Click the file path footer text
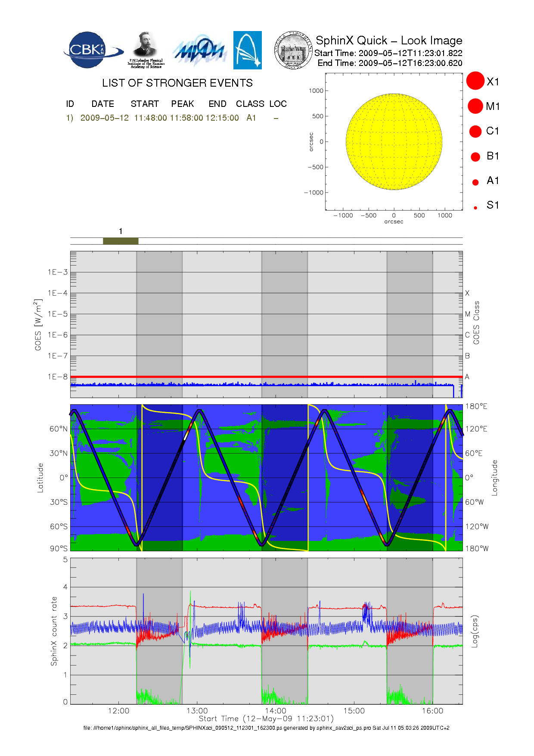Image resolution: width=534 pixels, height=756 pixels. pyautogui.click(x=266, y=728)
